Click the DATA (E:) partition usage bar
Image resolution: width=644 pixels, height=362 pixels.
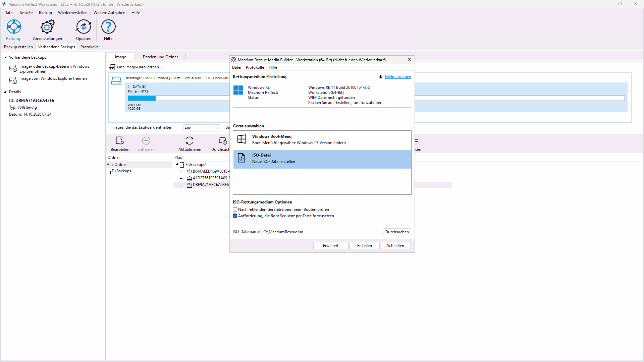point(376,98)
